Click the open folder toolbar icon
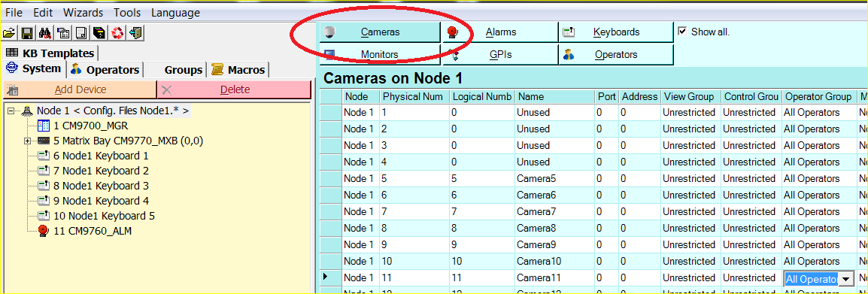Image resolution: width=868 pixels, height=294 pixels. pyautogui.click(x=8, y=33)
